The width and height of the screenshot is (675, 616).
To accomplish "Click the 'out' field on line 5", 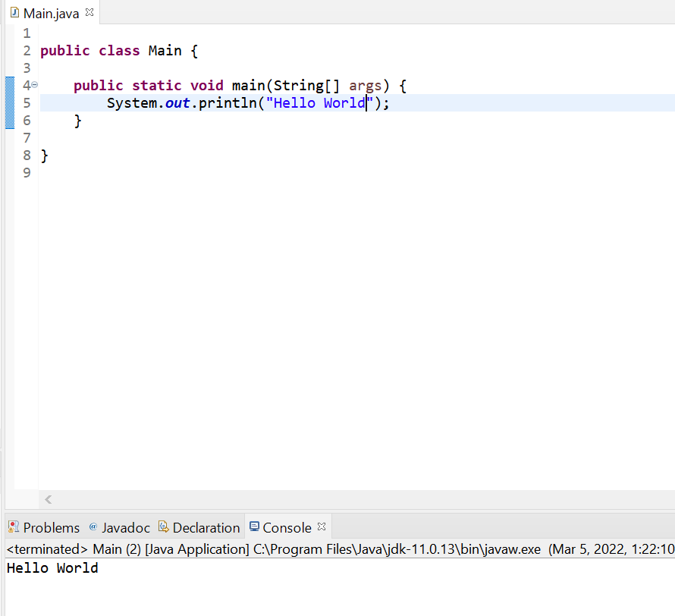I will click(x=177, y=103).
